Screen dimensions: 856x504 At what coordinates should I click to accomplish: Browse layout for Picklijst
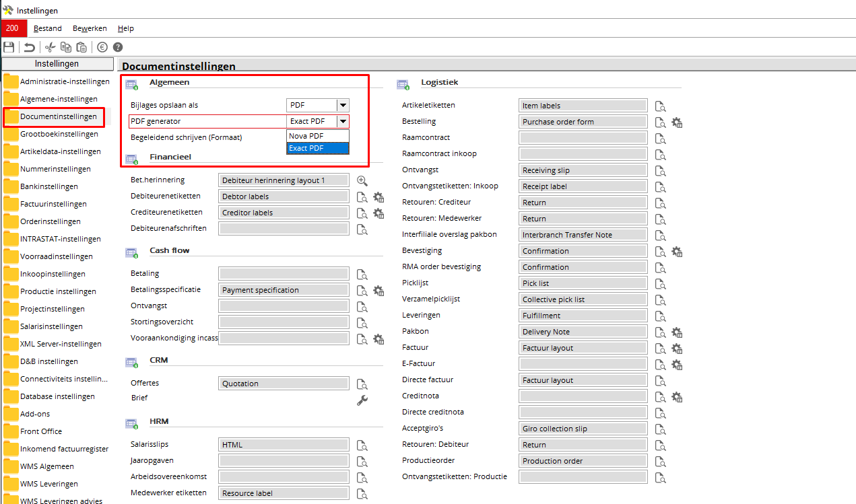coord(661,283)
